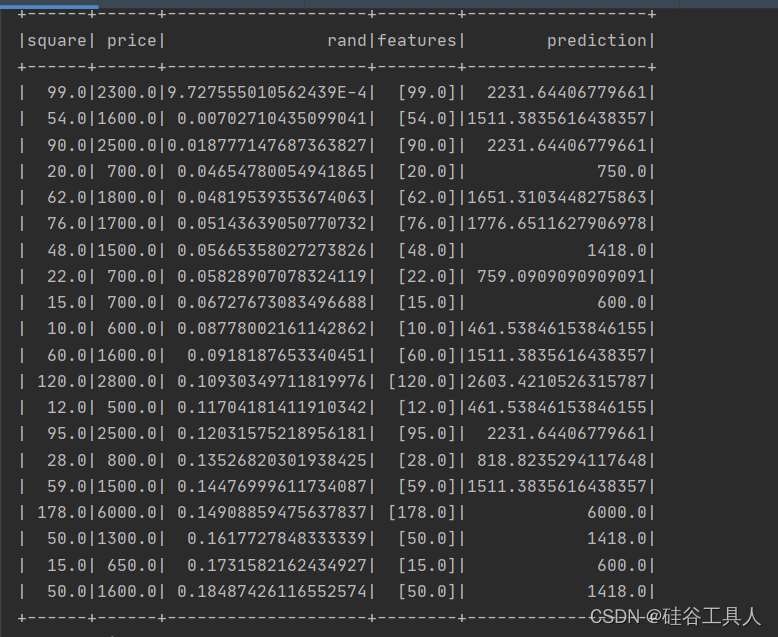778x637 pixels.
Task: Select the features cell [62.0]
Action: [x=427, y=197]
